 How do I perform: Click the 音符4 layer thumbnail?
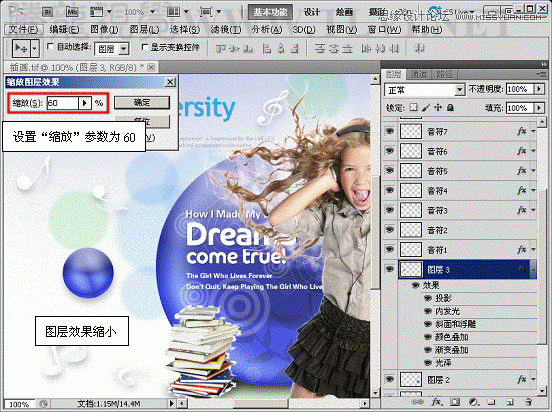coord(411,191)
